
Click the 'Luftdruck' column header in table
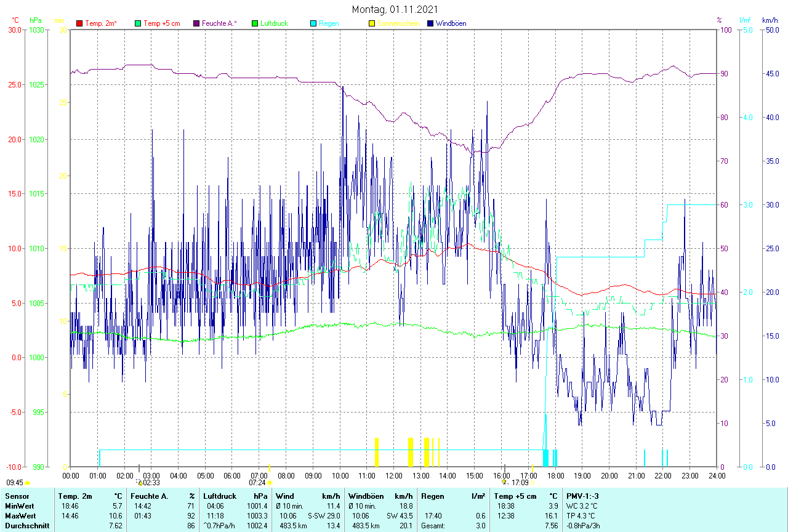220,496
